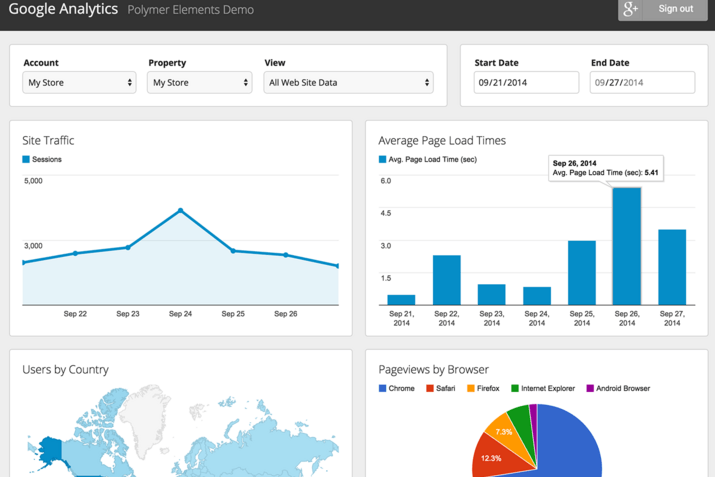Image resolution: width=715 pixels, height=477 pixels.
Task: Click the Safari legend label
Action: pos(446,388)
